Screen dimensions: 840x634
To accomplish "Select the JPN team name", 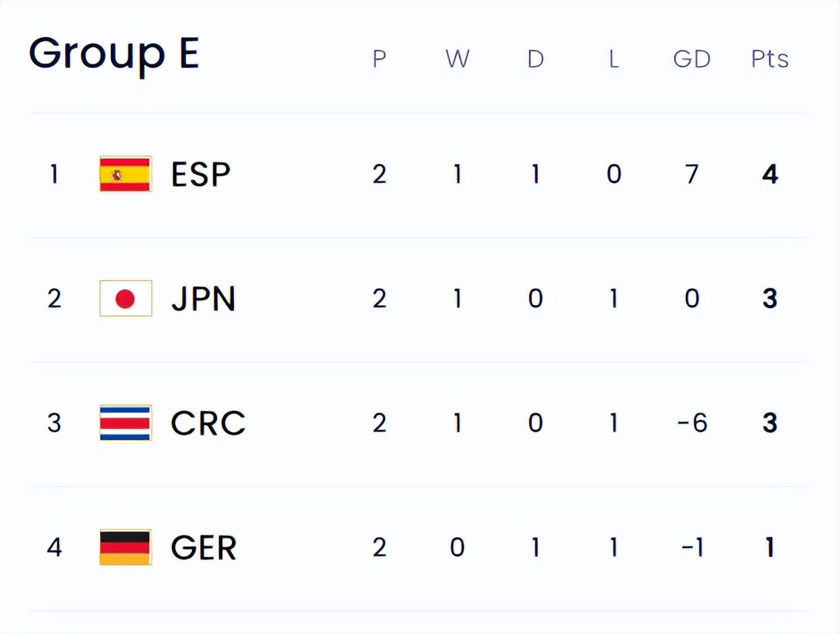I will pos(203,299).
